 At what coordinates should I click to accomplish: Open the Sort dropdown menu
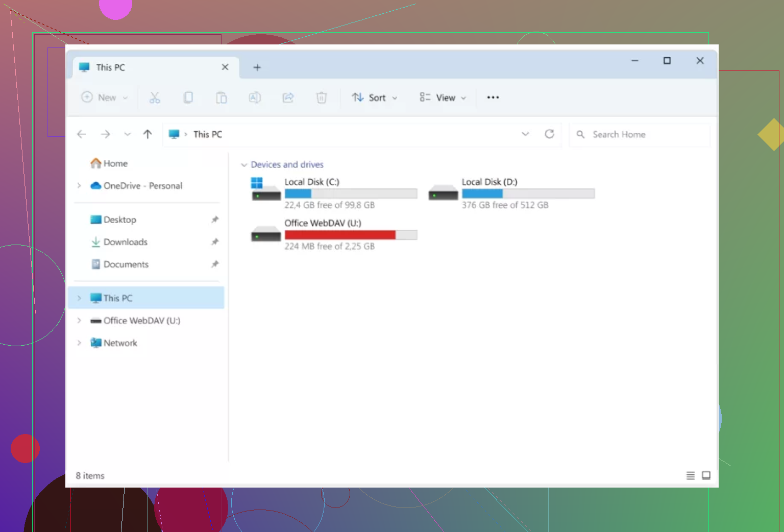(x=375, y=98)
